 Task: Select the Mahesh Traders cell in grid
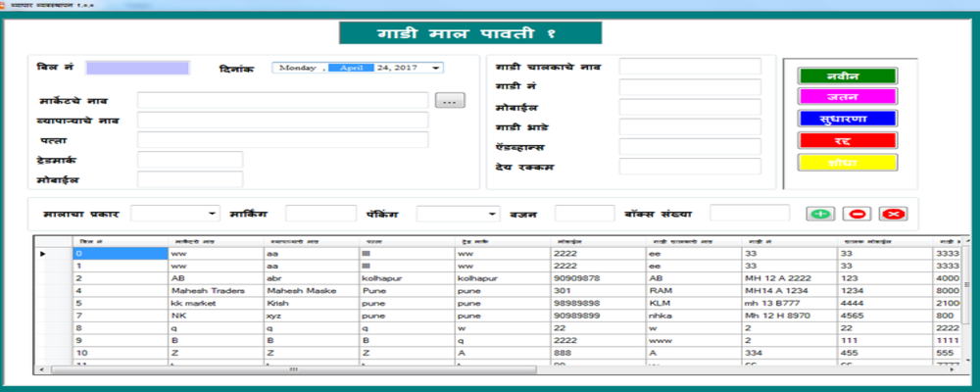point(214,291)
